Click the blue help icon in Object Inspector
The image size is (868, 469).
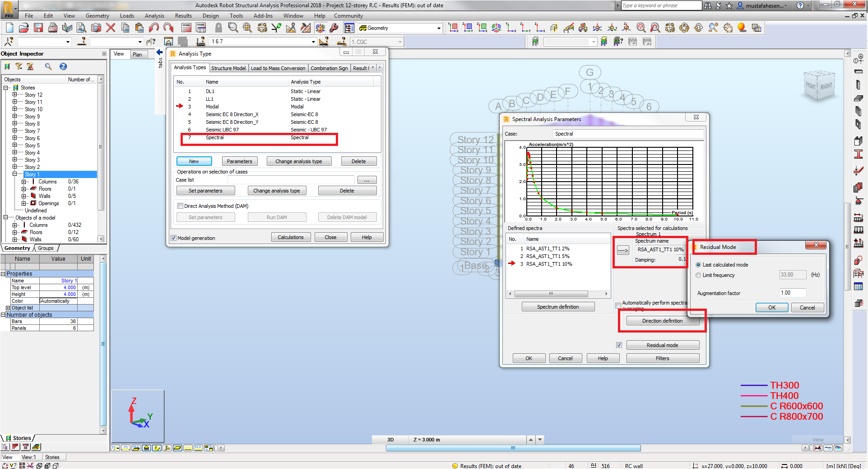63,67
